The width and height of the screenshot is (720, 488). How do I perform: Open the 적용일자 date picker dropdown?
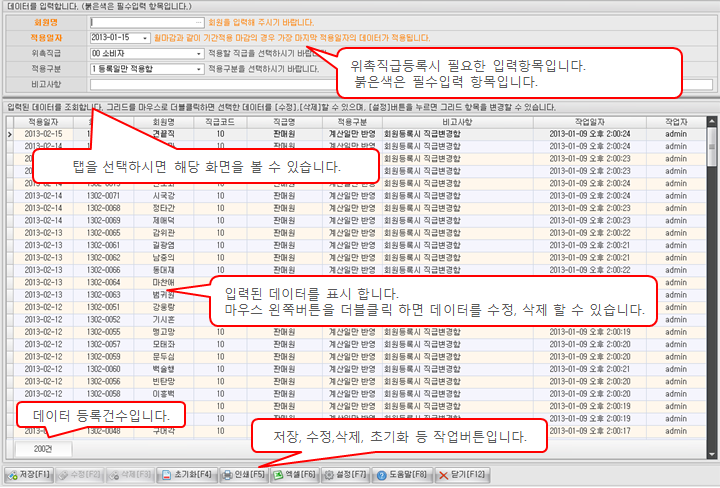[x=145, y=38]
